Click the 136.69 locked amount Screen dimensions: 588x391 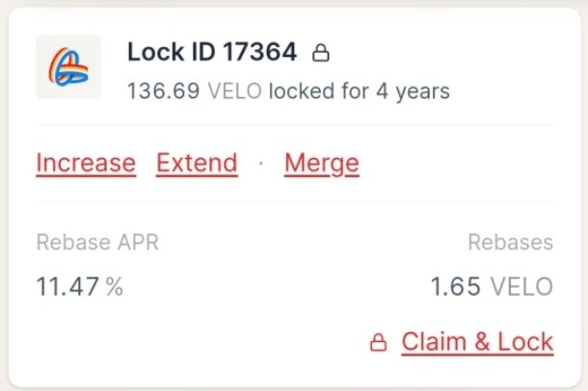tap(164, 91)
